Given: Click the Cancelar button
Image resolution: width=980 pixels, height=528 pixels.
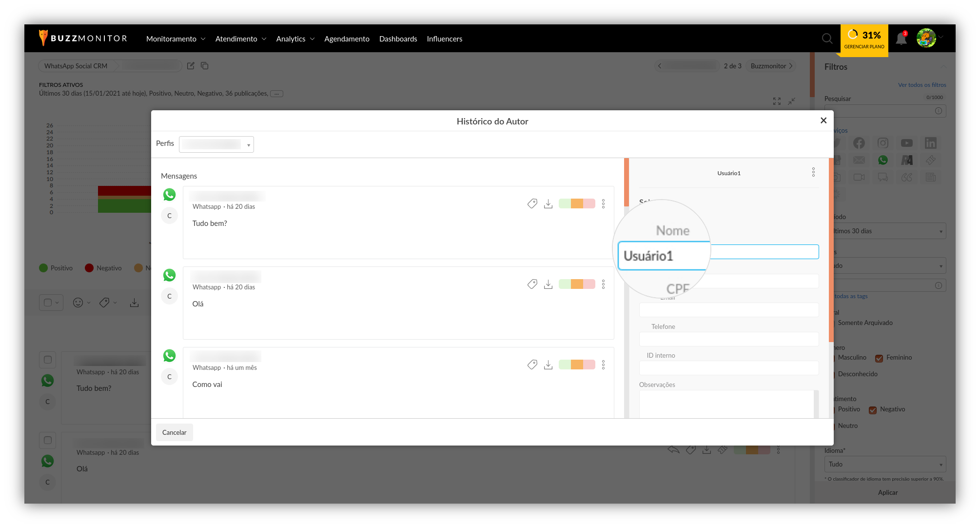Looking at the screenshot, I should 174,432.
